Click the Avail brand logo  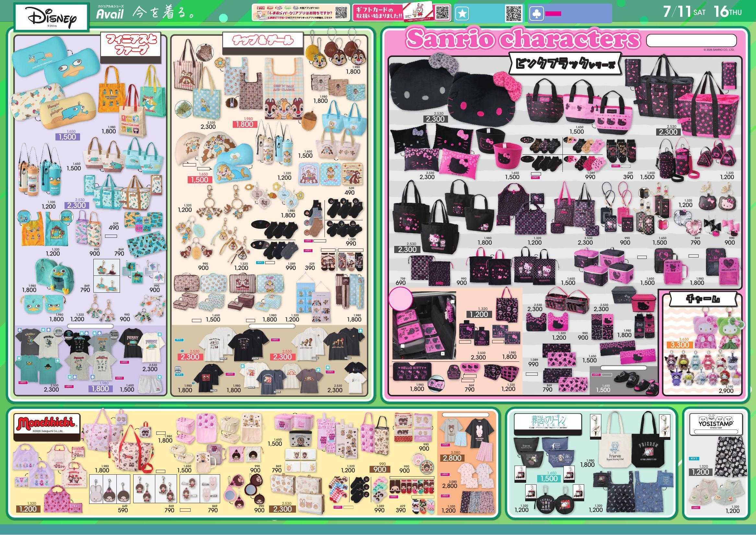tap(110, 14)
